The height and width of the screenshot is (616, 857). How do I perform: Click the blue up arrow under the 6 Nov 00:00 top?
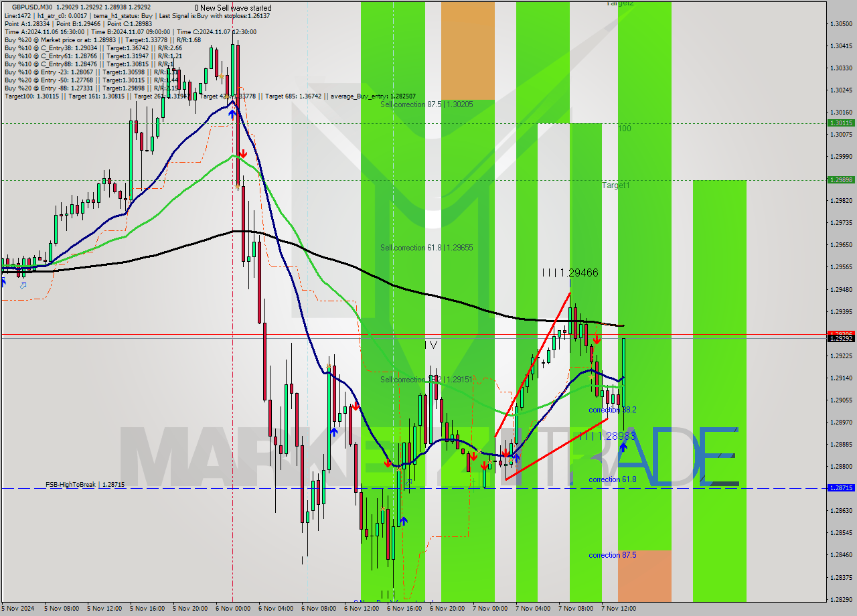pos(232,114)
